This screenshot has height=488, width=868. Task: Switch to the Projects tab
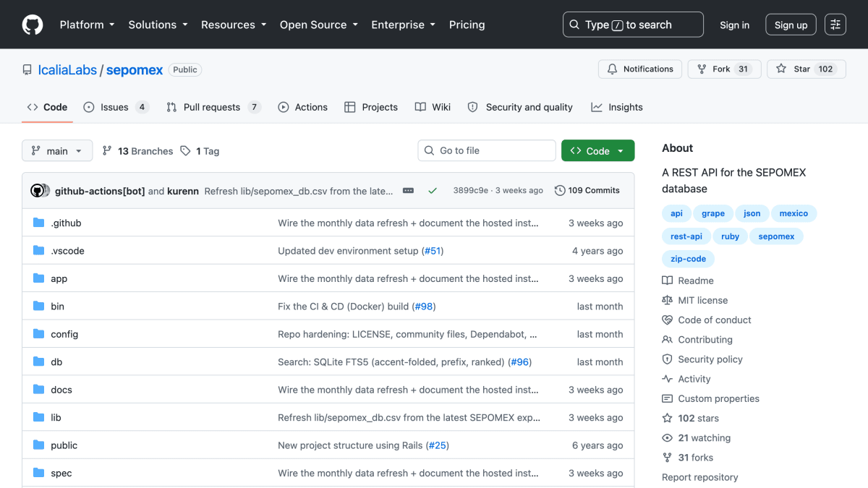click(371, 107)
